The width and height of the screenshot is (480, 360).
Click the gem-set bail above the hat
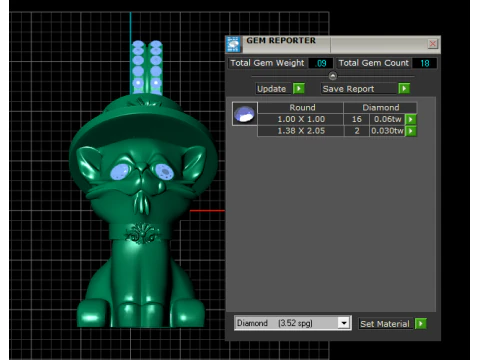click(147, 67)
